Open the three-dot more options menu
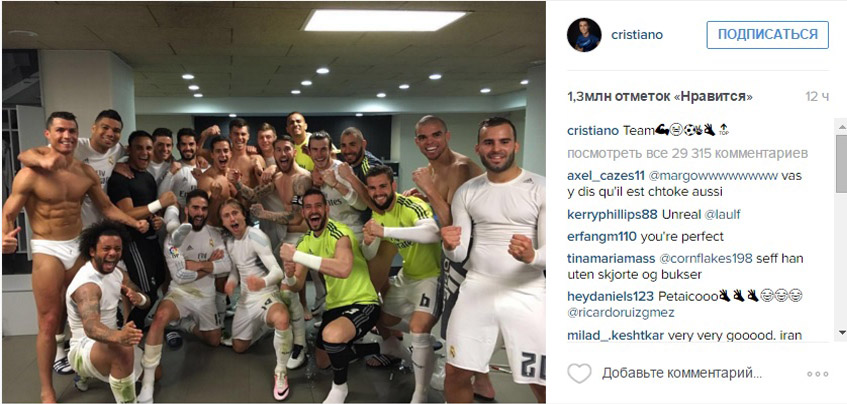This screenshot has height=404, width=847. pyautogui.click(x=817, y=374)
